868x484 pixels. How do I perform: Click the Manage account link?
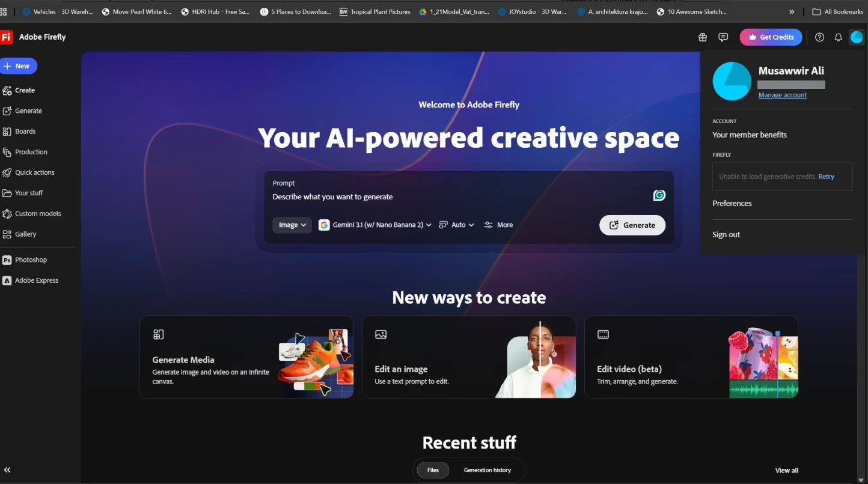783,95
